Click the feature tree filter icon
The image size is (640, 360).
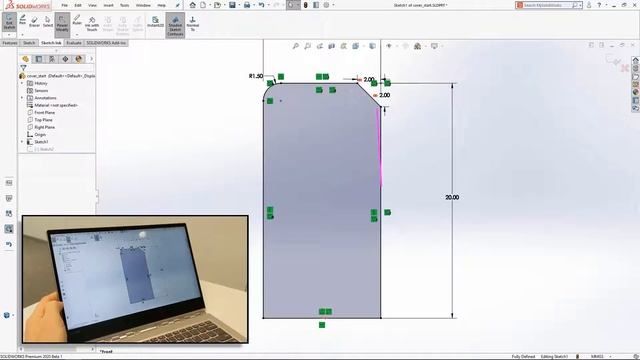(23, 68)
